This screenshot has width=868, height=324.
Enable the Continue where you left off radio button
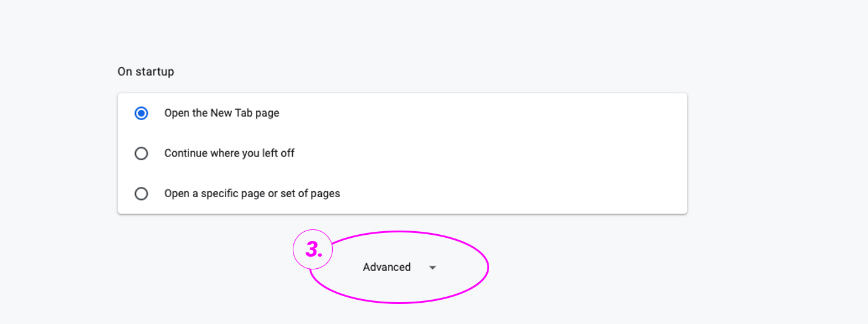click(x=141, y=154)
